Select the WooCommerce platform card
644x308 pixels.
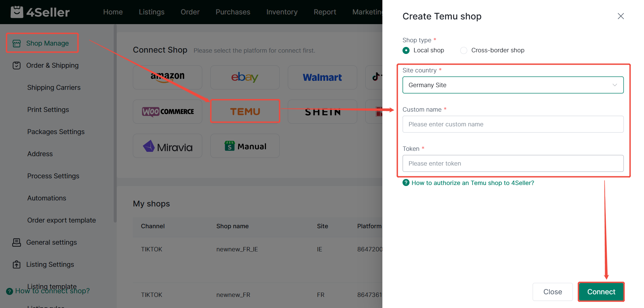pyautogui.click(x=167, y=112)
